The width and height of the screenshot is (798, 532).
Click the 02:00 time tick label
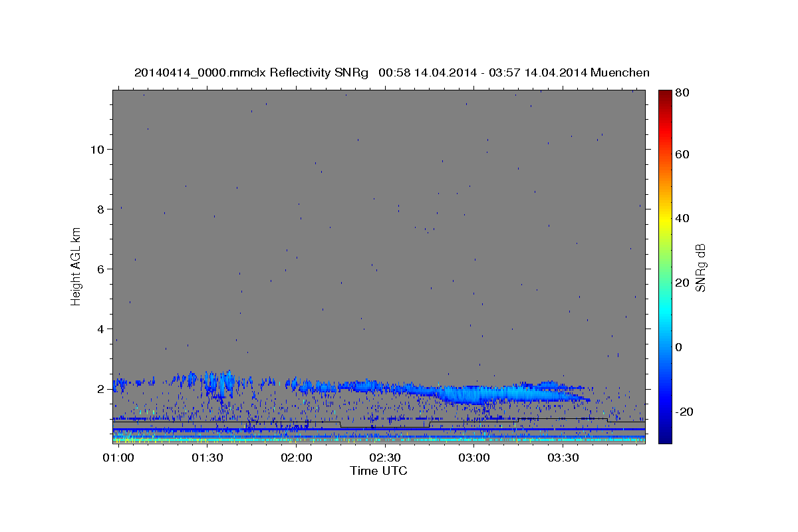coord(296,458)
